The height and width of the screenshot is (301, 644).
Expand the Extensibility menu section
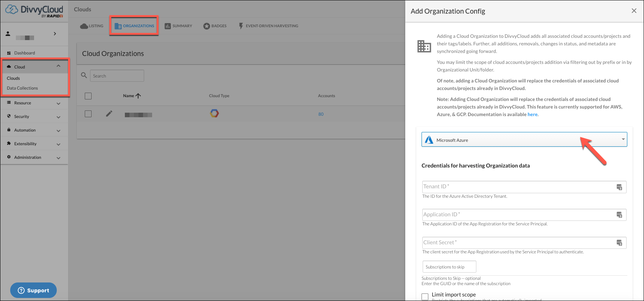[x=58, y=144]
